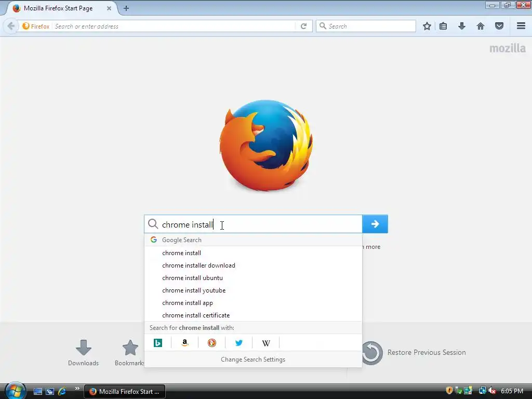Screen dimensions: 532x399
Task: Save page to Pocket icon
Action: point(499,26)
